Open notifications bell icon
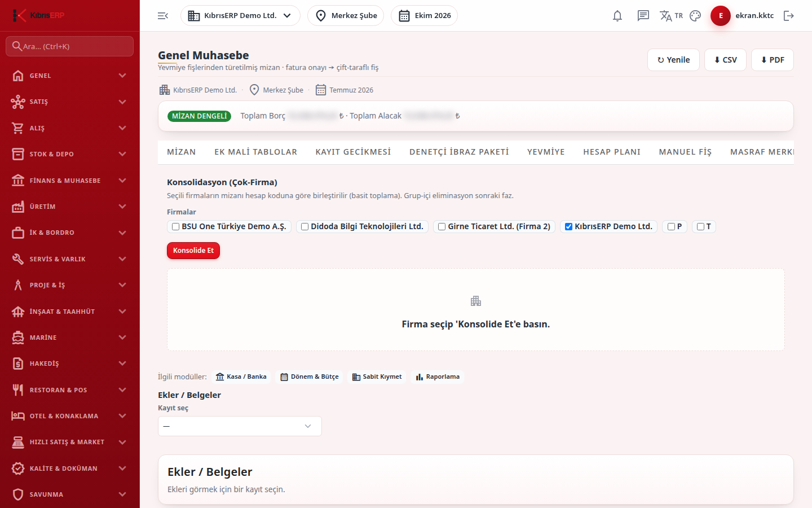This screenshot has width=812, height=508. coord(617,16)
